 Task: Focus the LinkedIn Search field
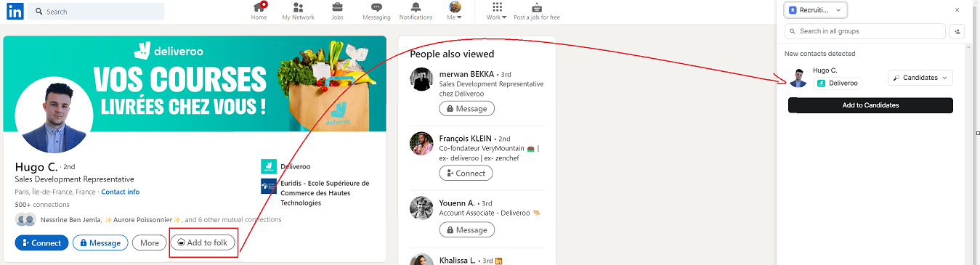coord(96,12)
